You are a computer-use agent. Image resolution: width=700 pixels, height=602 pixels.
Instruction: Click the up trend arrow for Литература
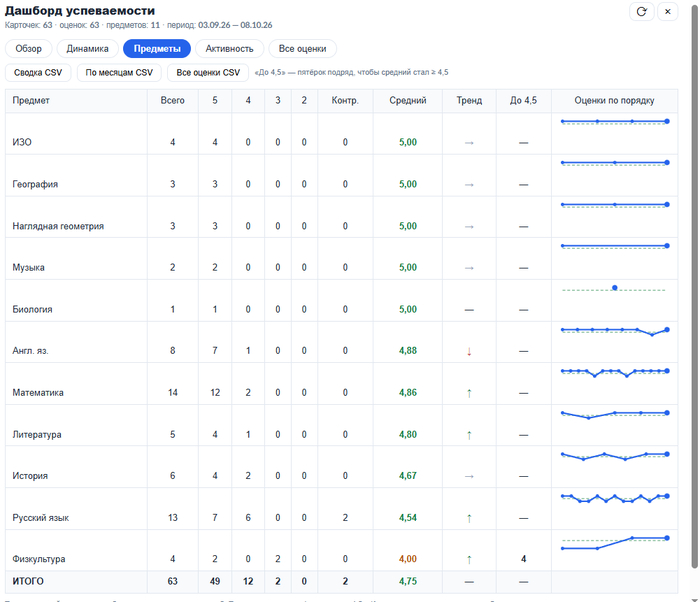469,435
